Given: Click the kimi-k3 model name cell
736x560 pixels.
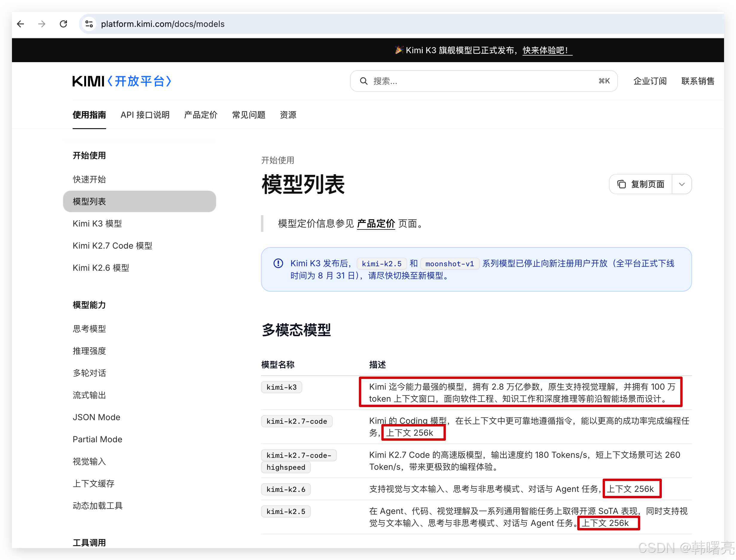Looking at the screenshot, I should click(x=282, y=387).
